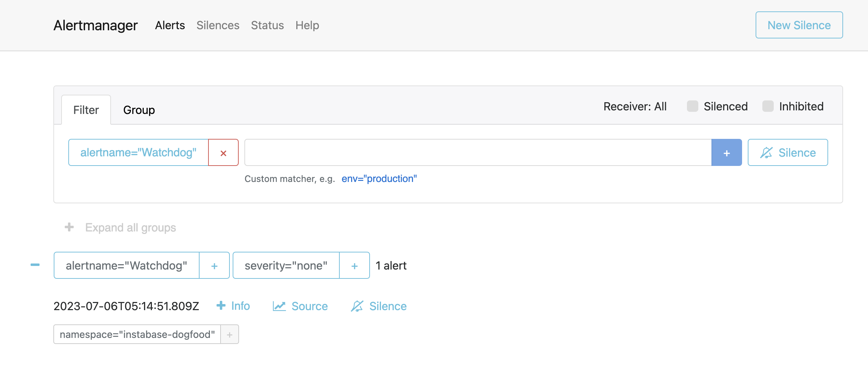Insert the env="production" example matcher

379,178
